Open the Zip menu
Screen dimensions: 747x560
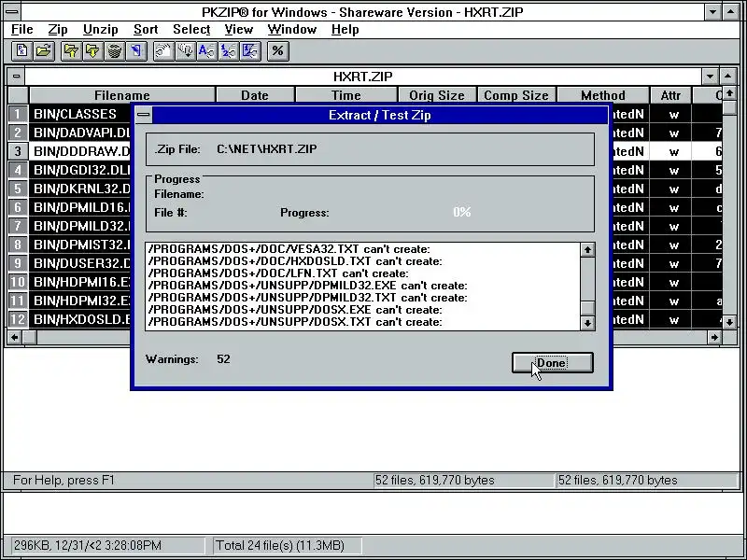coord(58,30)
